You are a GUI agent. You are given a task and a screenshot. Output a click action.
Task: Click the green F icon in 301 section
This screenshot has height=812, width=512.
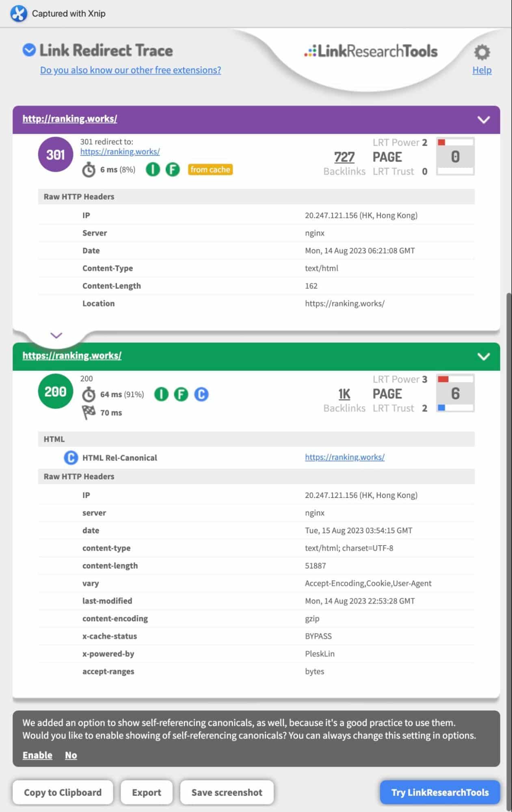(x=173, y=169)
